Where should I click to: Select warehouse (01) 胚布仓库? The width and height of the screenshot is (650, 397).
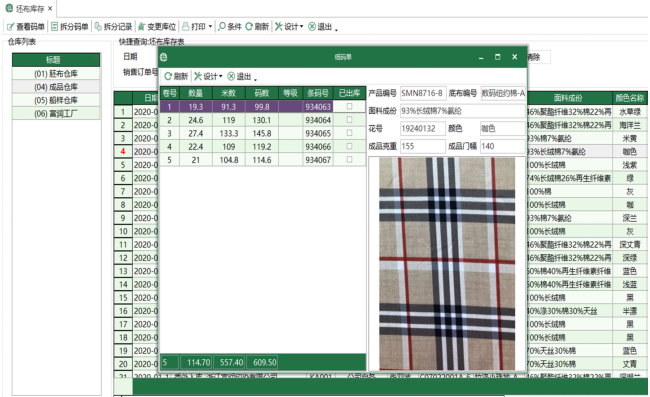pyautogui.click(x=56, y=74)
